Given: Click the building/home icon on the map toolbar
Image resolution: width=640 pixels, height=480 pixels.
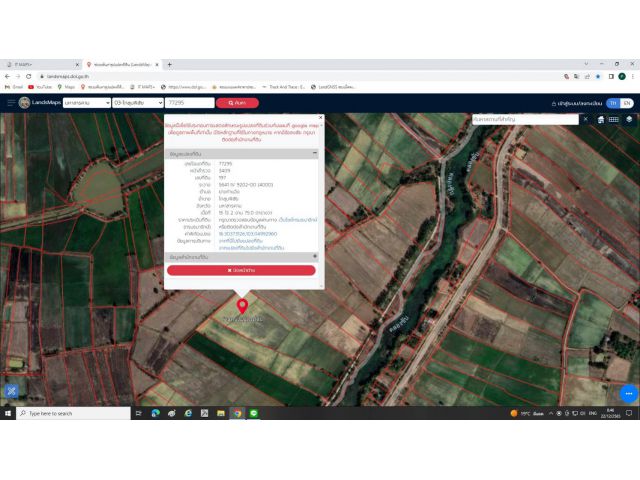Looking at the screenshot, I should [x=601, y=120].
